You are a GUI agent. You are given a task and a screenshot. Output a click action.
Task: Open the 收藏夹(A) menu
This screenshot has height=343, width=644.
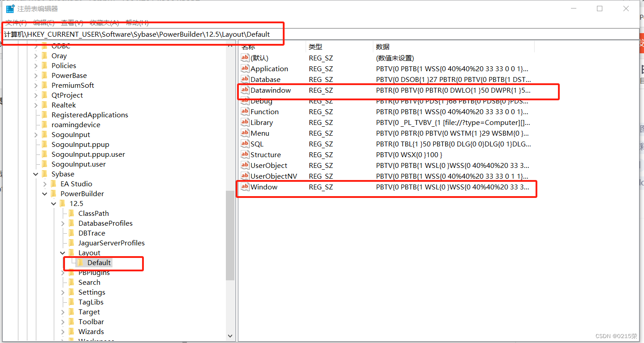[104, 22]
